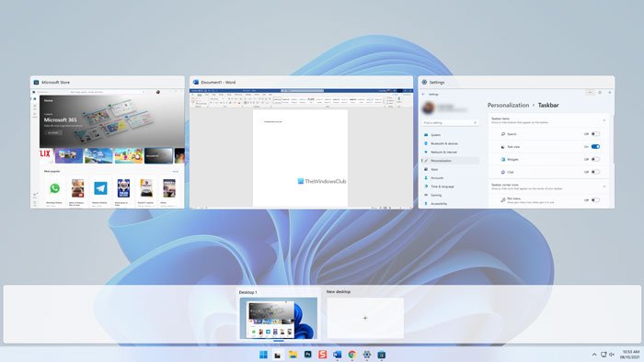Add a New desktop

click(x=365, y=318)
